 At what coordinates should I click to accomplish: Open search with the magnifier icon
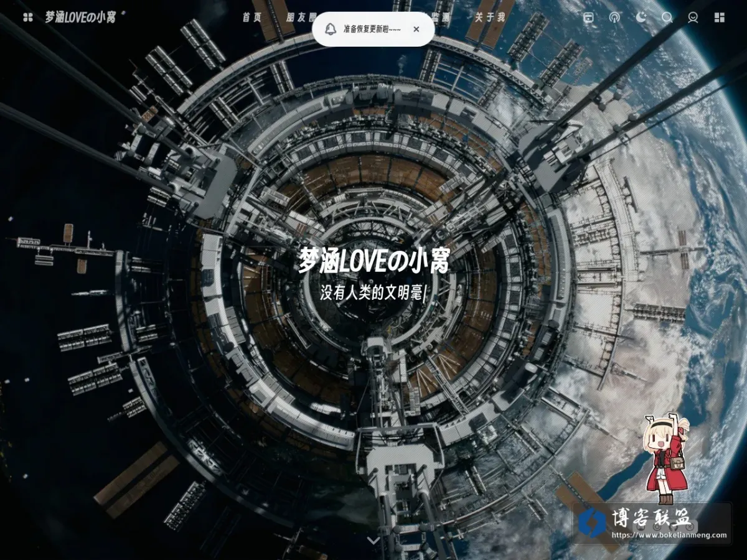(667, 17)
